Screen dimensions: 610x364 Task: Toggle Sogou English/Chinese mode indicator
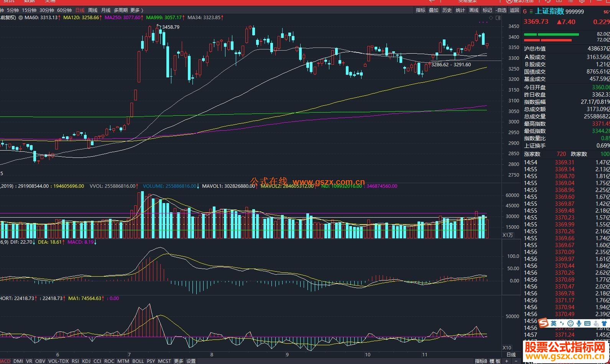pyautogui.click(x=554, y=324)
